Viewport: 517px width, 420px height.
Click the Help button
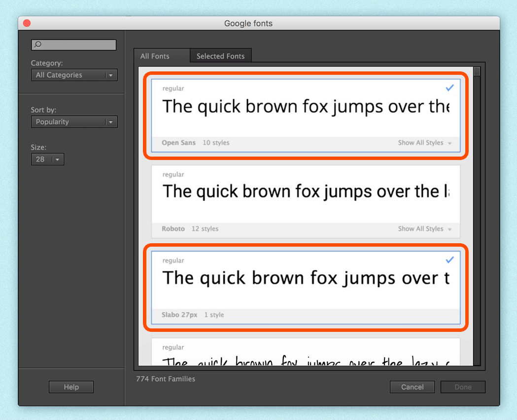pyautogui.click(x=71, y=387)
